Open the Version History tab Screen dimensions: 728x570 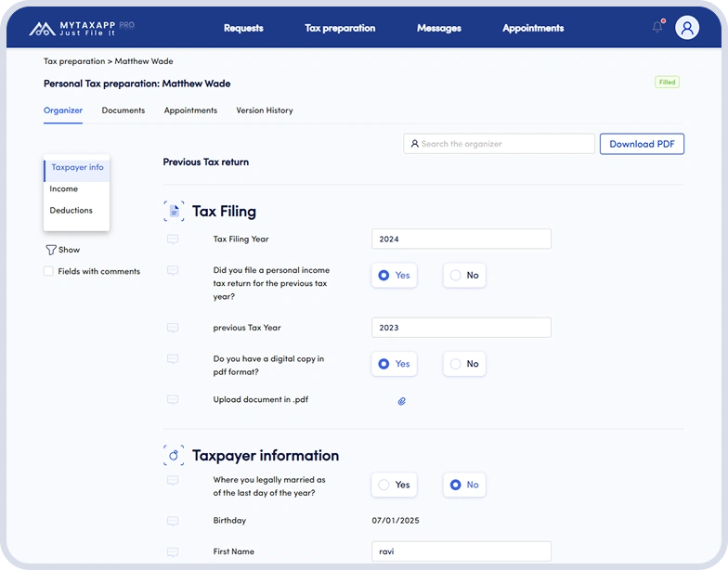[265, 110]
